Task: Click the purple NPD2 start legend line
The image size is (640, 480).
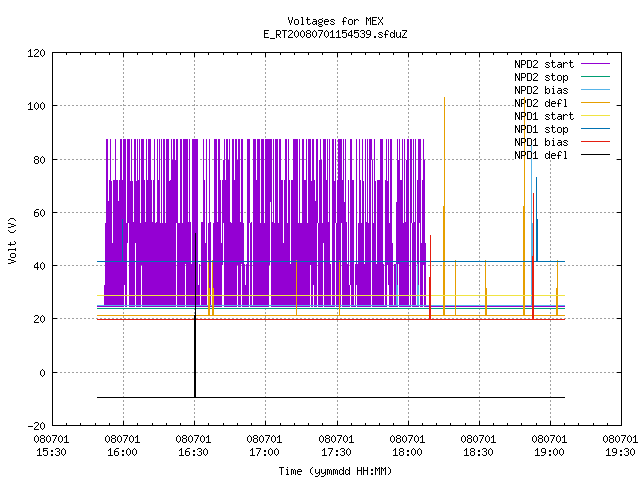Action: [x=595, y=64]
